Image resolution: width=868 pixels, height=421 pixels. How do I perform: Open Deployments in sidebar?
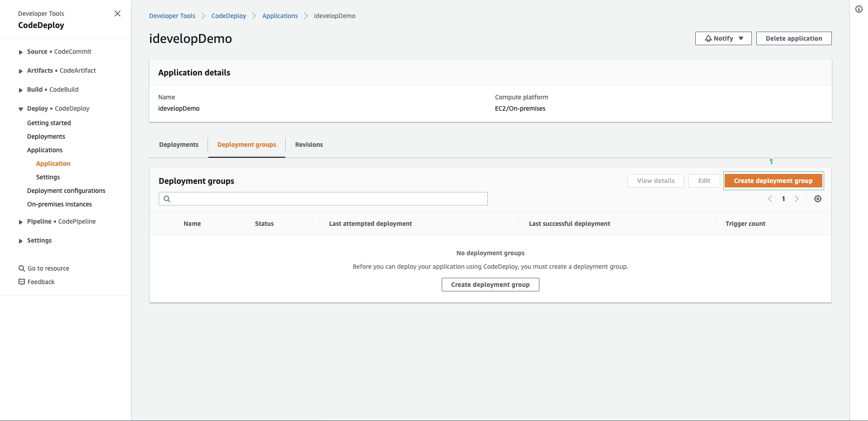point(46,136)
